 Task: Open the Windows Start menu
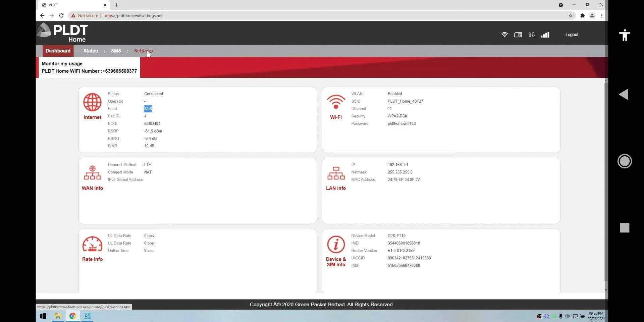43,316
